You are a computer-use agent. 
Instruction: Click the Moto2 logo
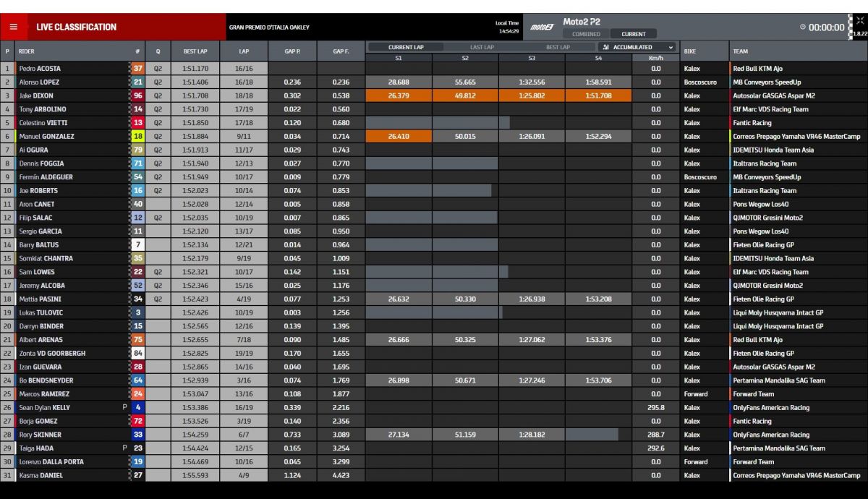(x=542, y=27)
